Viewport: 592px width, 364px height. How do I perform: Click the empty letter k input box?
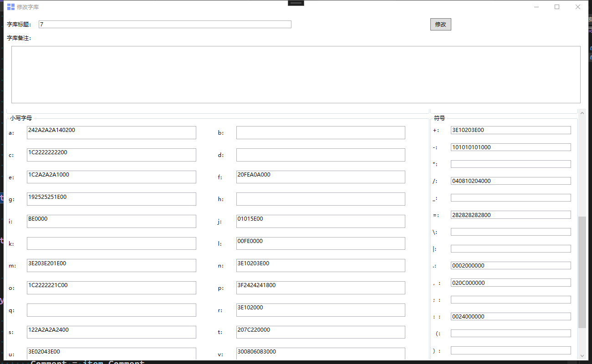pyautogui.click(x=112, y=243)
